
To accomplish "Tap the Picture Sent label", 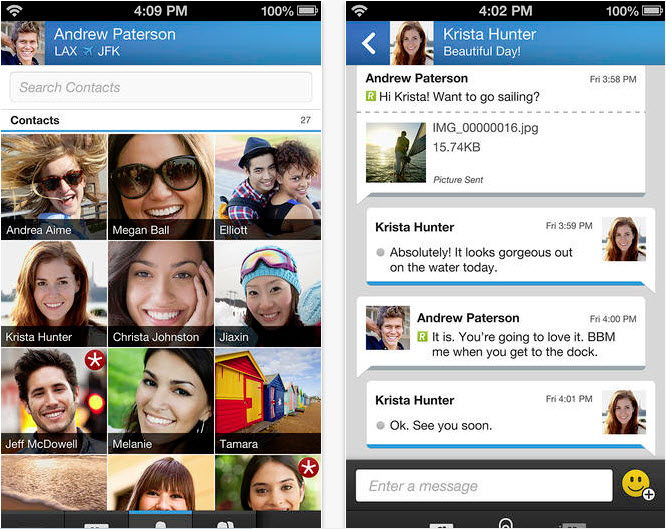I will [458, 180].
